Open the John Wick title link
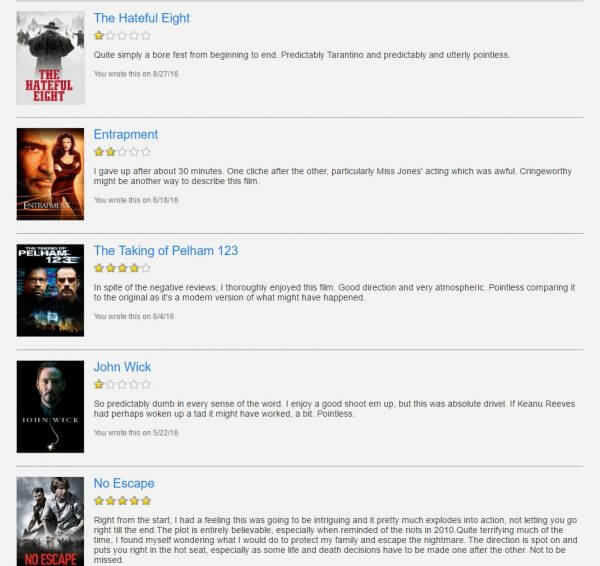Screen dimensions: 600x566 (122, 367)
